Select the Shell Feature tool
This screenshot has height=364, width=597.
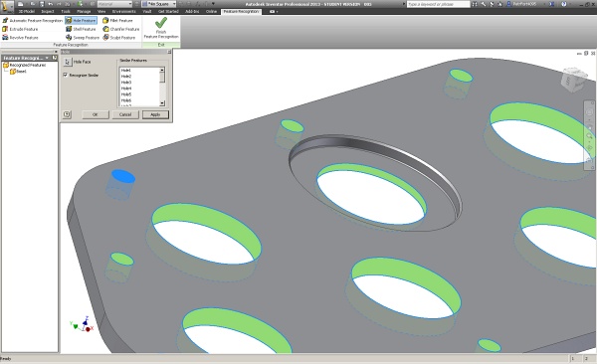81,29
